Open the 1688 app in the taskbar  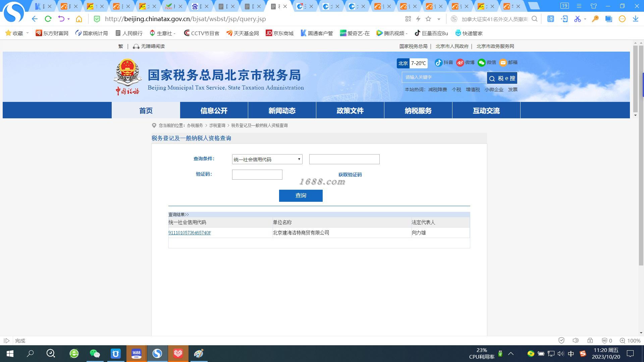[137, 354]
